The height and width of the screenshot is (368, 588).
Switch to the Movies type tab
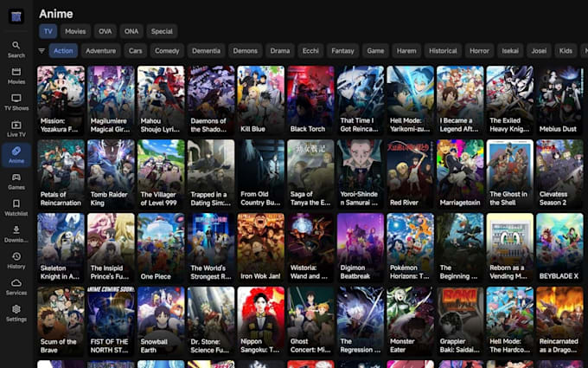click(x=75, y=31)
